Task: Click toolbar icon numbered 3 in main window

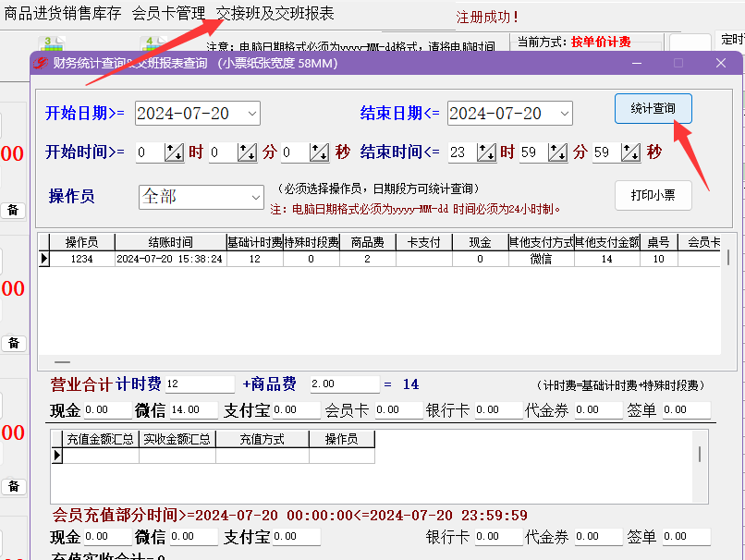Action: point(52,43)
